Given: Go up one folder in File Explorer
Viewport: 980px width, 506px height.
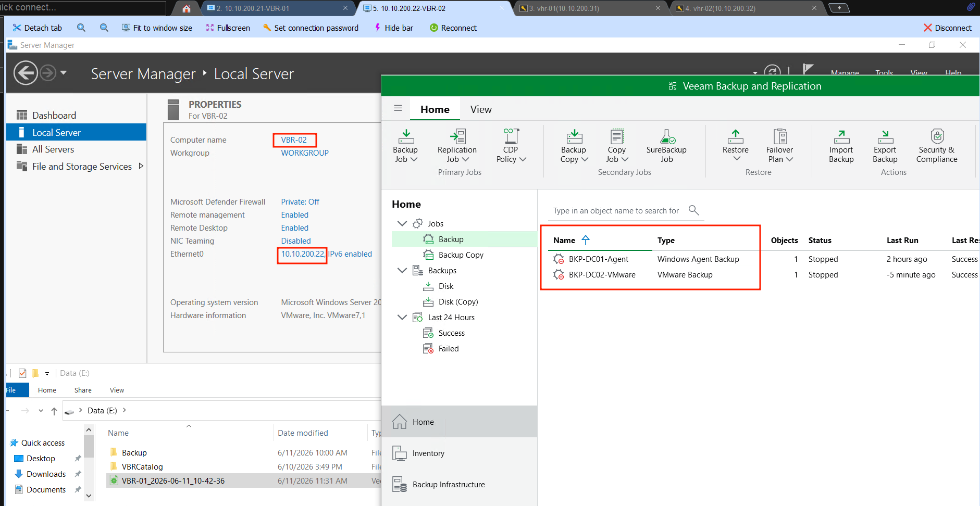Looking at the screenshot, I should pyautogui.click(x=54, y=411).
